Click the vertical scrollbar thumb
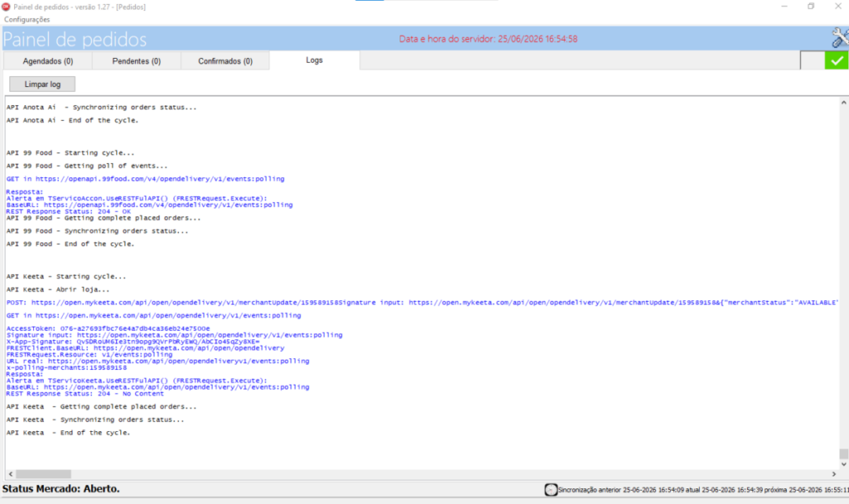This screenshot has height=504, width=849. coord(843,453)
